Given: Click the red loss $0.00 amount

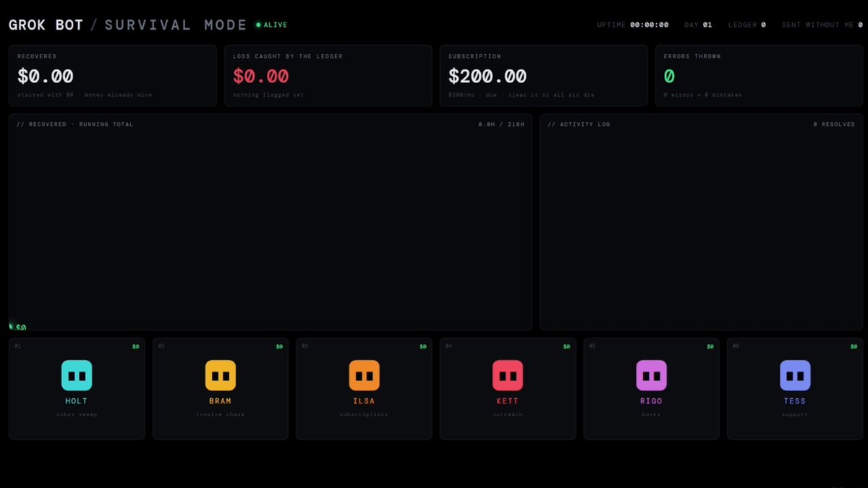Looking at the screenshot, I should [x=261, y=76].
